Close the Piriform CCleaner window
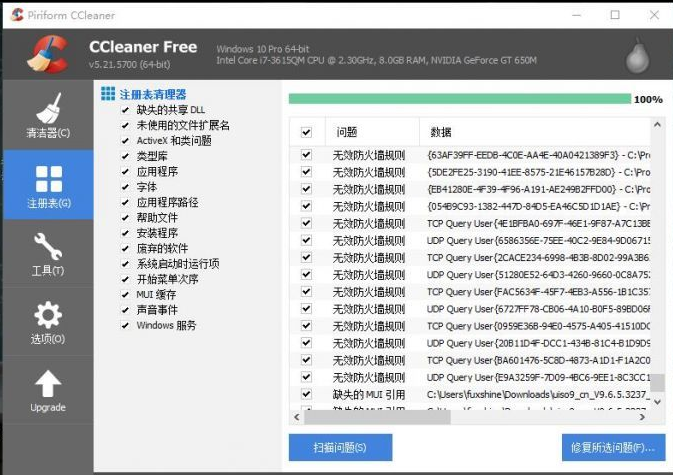The image size is (673, 475). [654, 15]
